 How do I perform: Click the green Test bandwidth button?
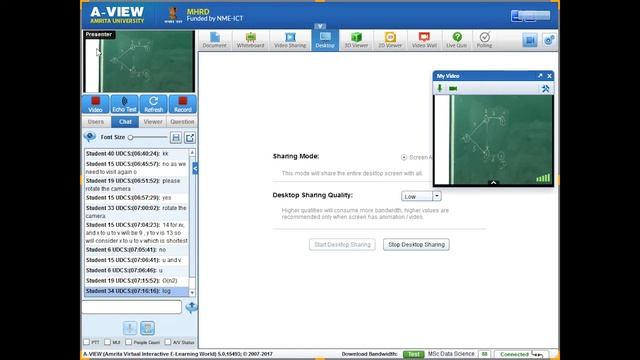413,354
